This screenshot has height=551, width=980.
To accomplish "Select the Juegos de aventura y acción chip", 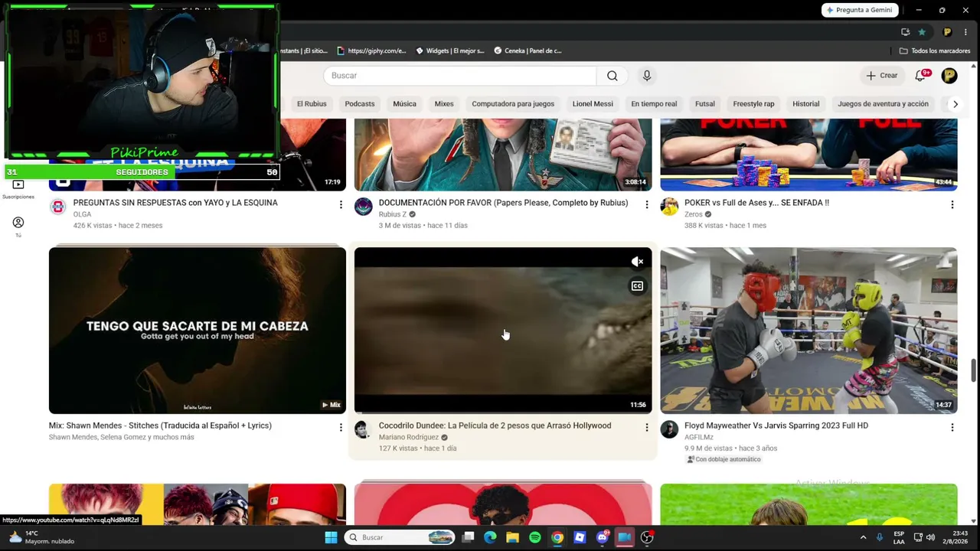I will 883,104.
